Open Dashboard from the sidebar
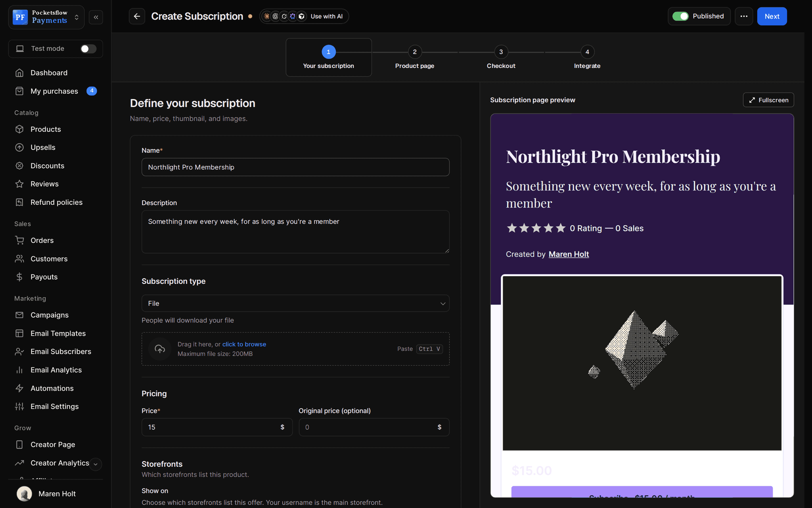812x508 pixels. 56,73
